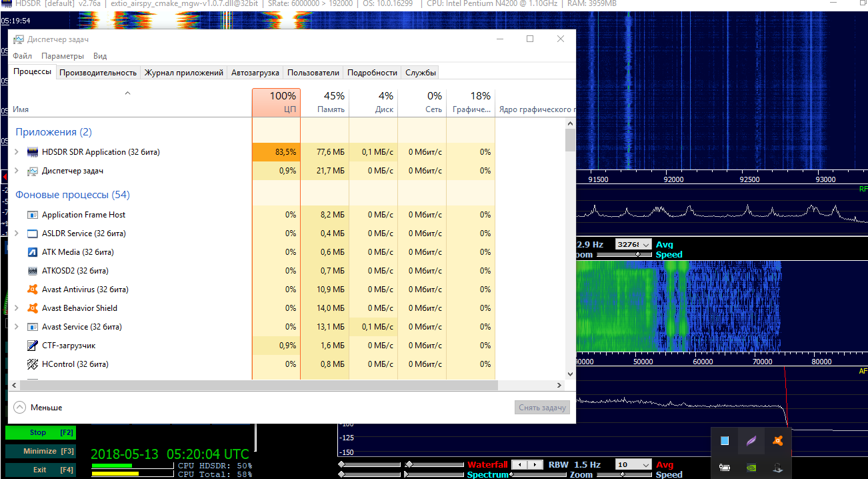Viewport: 868px width, 479px height.
Task: Click the Waterfall right arrow button
Action: pos(536,464)
